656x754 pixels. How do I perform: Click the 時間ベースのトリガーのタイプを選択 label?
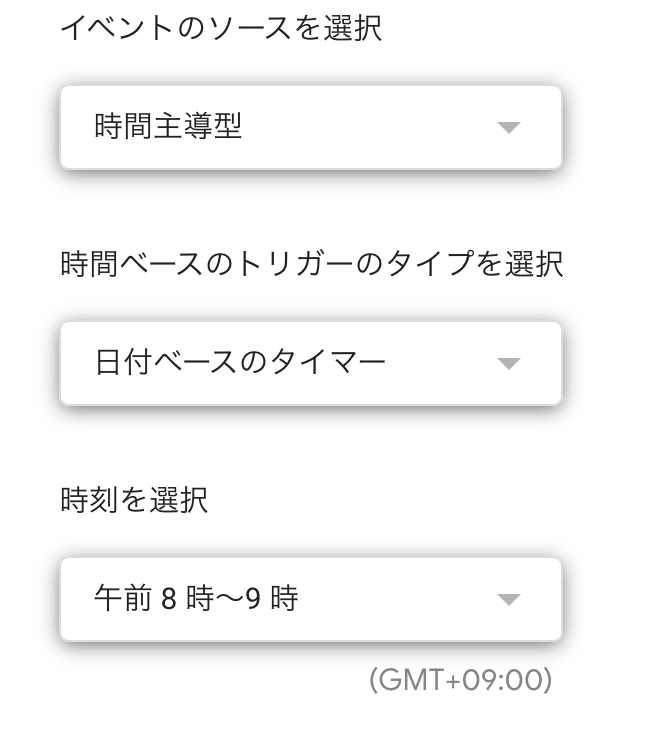pos(311,264)
